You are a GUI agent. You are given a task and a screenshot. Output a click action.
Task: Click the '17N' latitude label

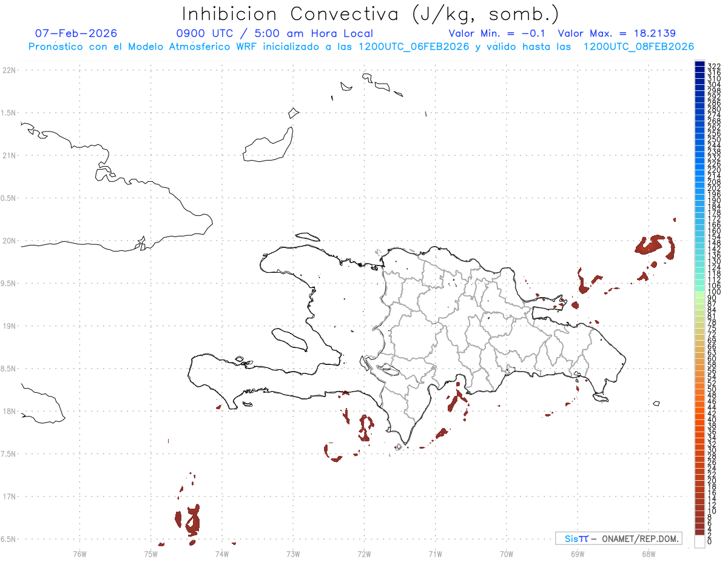[x=8, y=497]
